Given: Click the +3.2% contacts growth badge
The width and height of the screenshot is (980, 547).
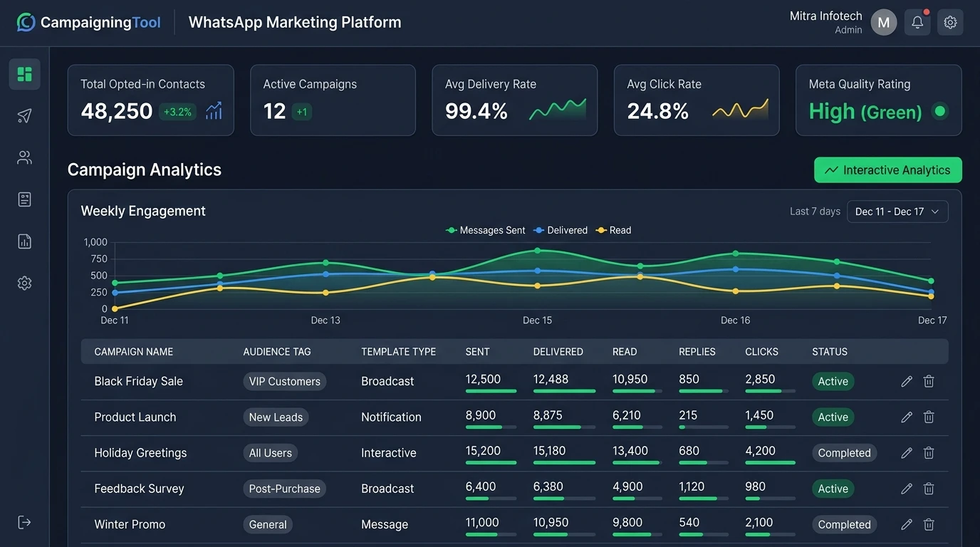Looking at the screenshot, I should [x=177, y=112].
